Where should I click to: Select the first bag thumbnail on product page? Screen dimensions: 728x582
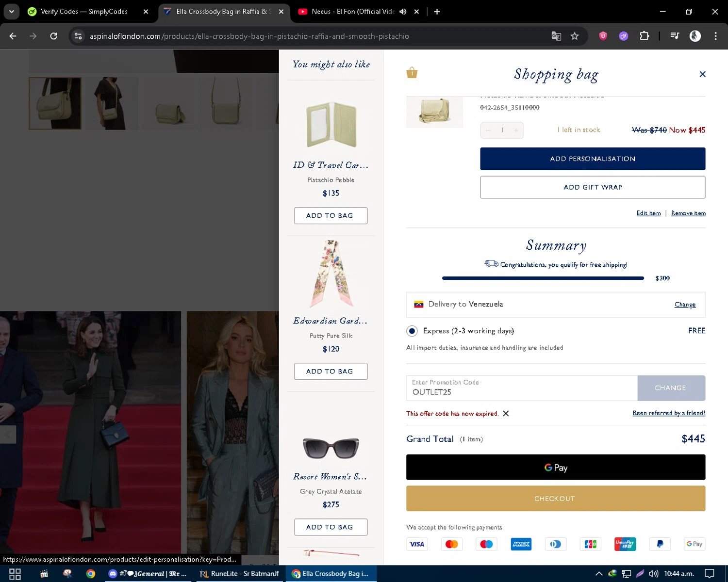point(55,103)
